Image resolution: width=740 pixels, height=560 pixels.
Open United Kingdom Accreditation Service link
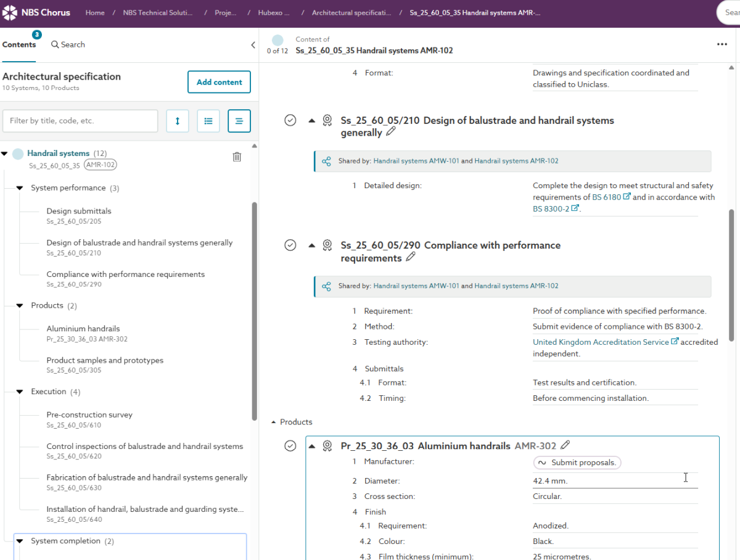(x=606, y=342)
